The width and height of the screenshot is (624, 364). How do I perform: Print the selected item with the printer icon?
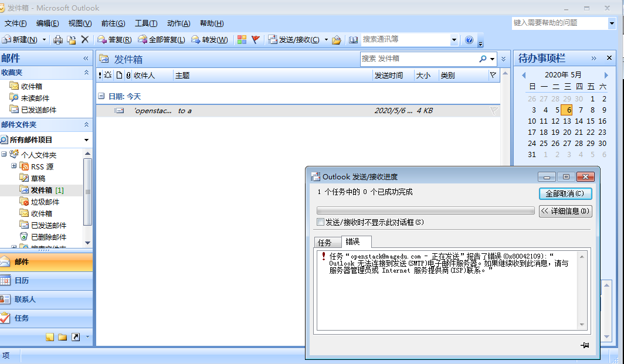(x=58, y=39)
